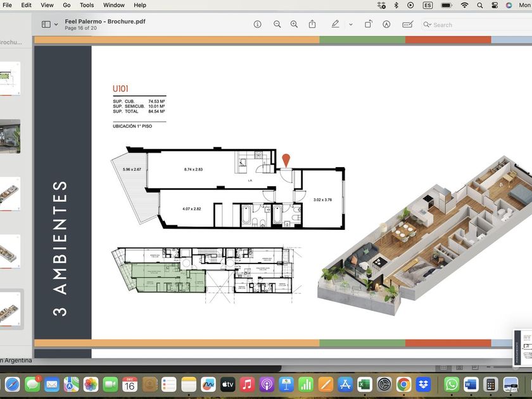532x399 pixels.
Task: Zoom out using the magnifier minus icon
Action: 277,24
